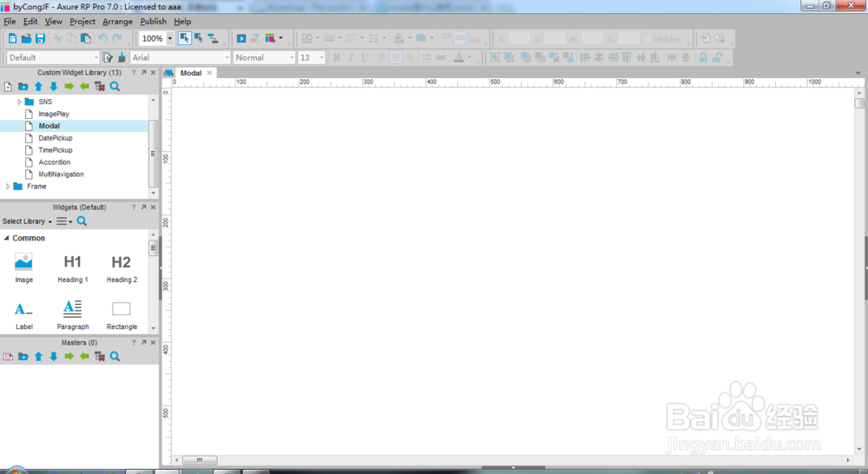The image size is (868, 474).
Task: Select the Rectangle widget
Action: pos(122,316)
